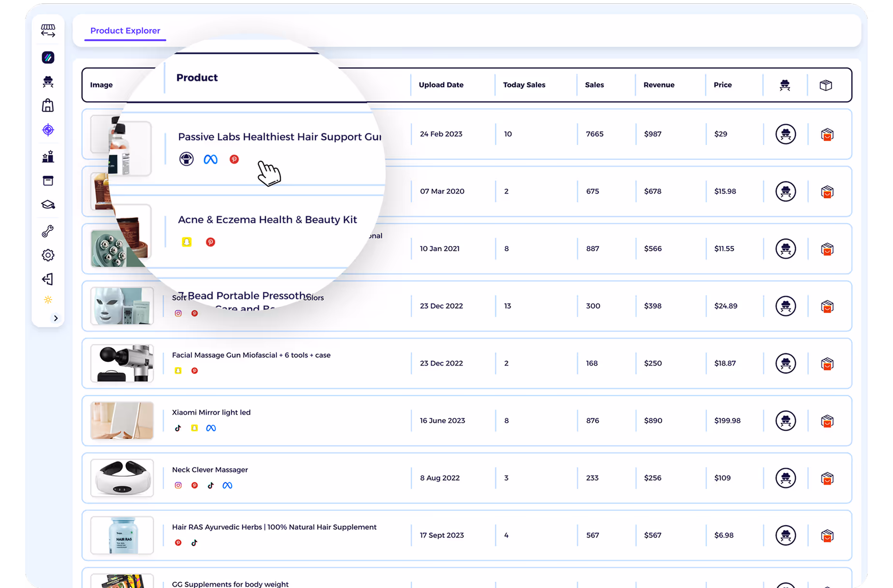Viewport: 893px width, 588px height.
Task: Select the crosshair target icon in sidebar
Action: [x=48, y=129]
